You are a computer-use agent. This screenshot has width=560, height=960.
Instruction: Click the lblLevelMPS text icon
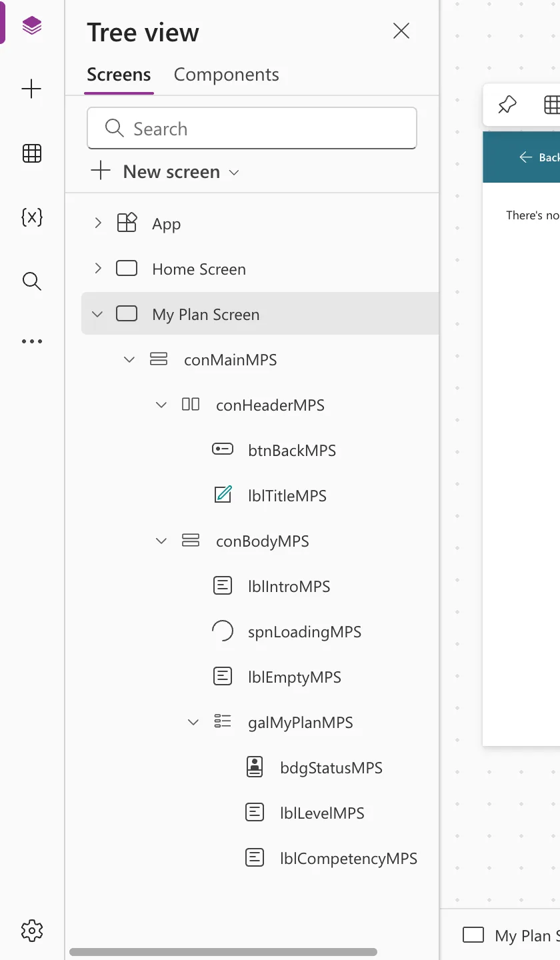(x=255, y=812)
